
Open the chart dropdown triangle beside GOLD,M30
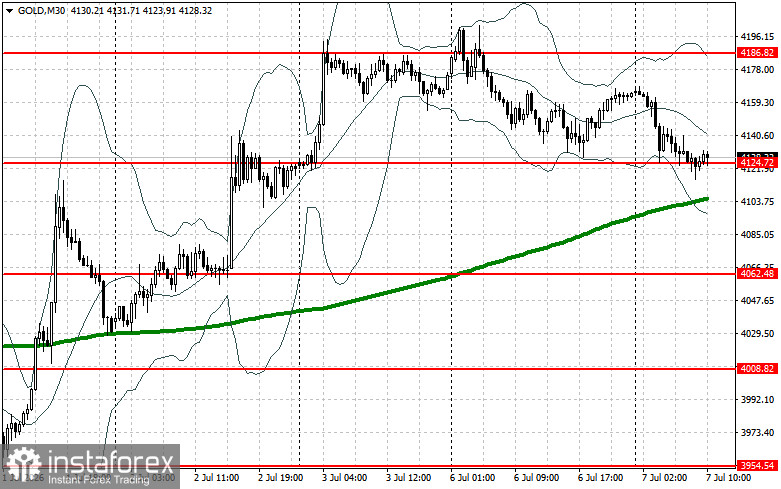pos(9,10)
